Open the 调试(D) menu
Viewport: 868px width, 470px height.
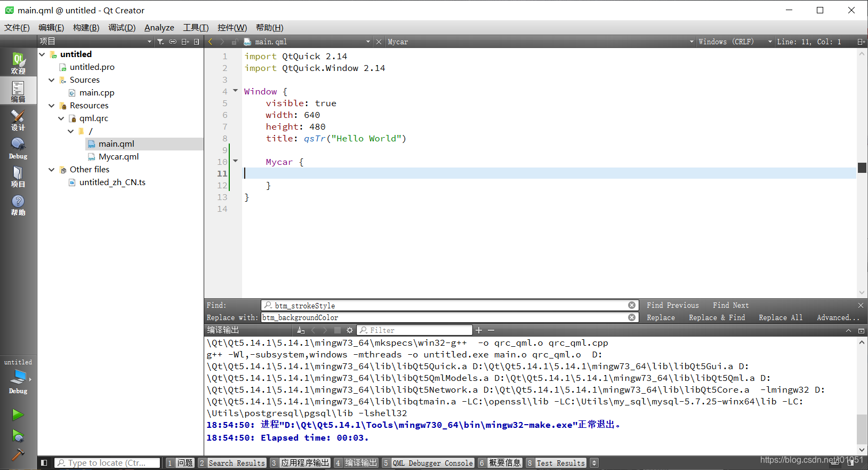pos(122,27)
